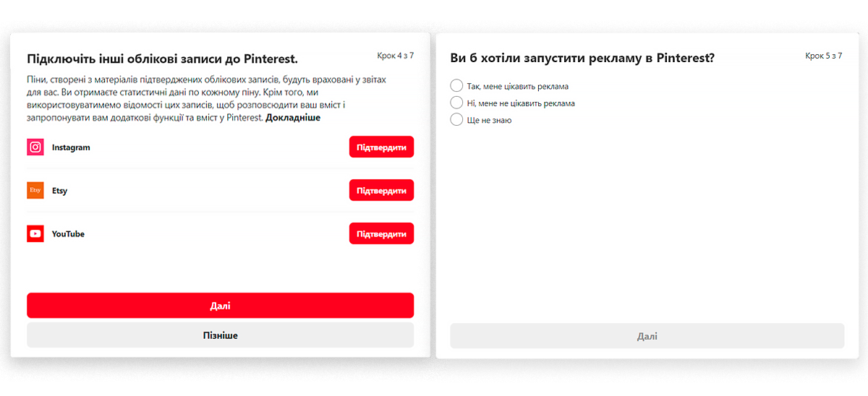Confirm the Instagram account with Підтвердити
The height and width of the screenshot is (396, 868).
click(381, 147)
